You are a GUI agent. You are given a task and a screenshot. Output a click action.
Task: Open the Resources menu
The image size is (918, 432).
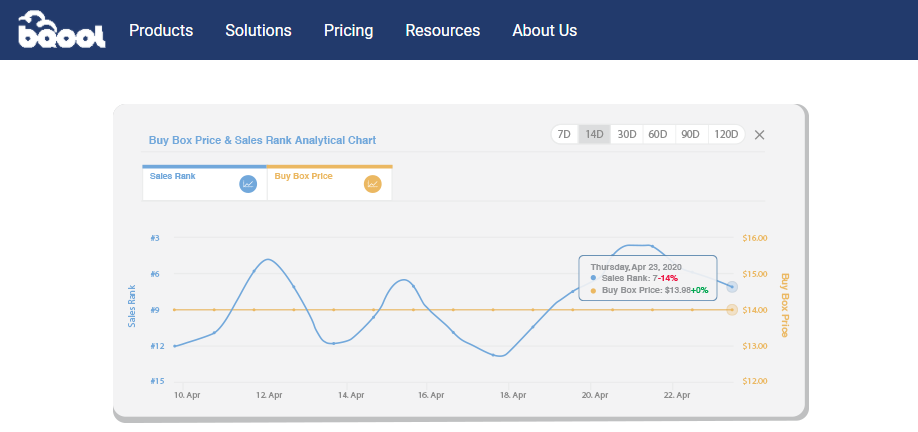(x=442, y=31)
